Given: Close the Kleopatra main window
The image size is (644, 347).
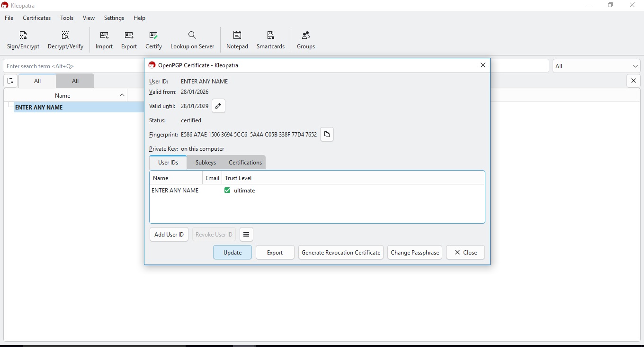Looking at the screenshot, I should (x=632, y=5).
